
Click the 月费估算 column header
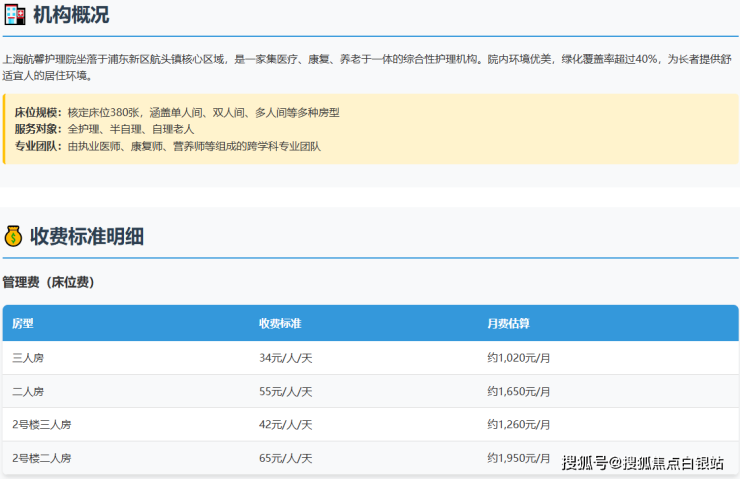(x=508, y=324)
